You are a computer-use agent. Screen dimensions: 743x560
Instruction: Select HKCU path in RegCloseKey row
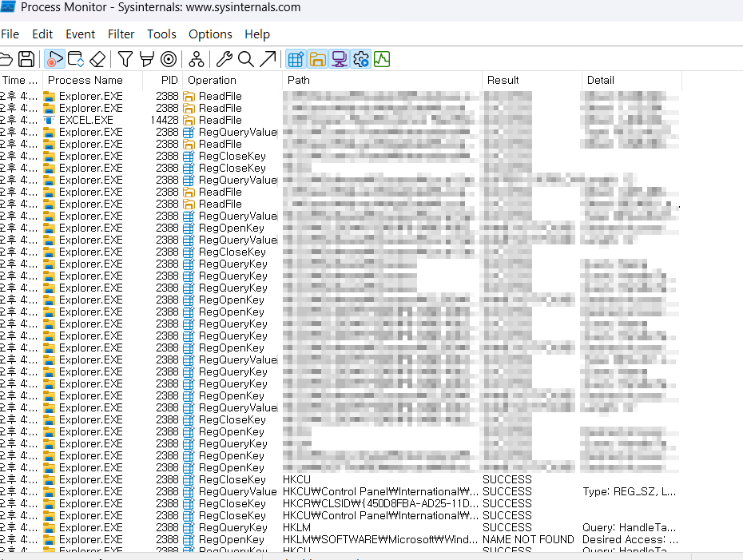point(296,480)
